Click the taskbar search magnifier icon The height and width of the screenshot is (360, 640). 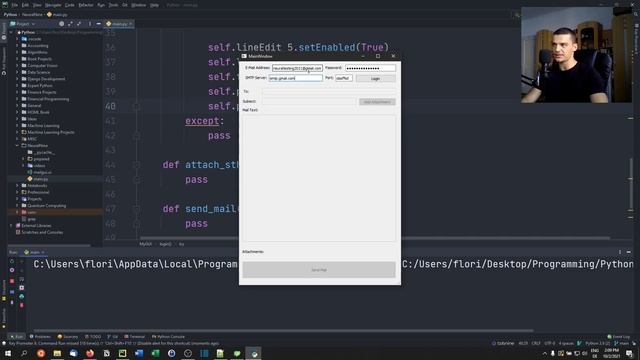(x=24, y=353)
